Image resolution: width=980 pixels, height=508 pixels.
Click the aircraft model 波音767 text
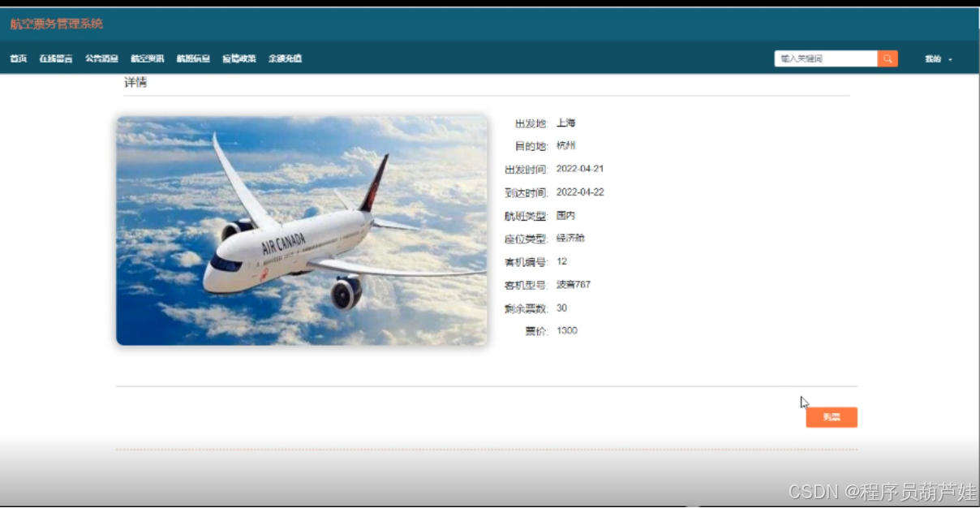point(574,284)
